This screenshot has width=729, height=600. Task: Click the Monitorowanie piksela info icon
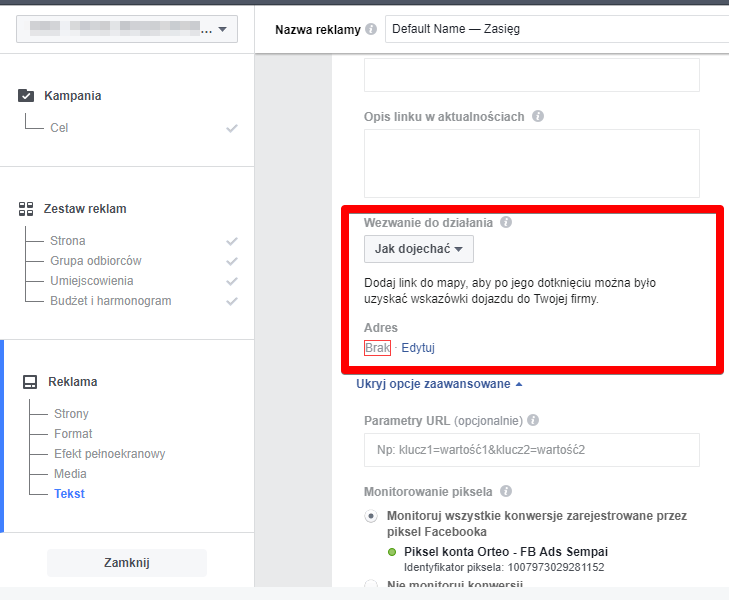click(506, 491)
